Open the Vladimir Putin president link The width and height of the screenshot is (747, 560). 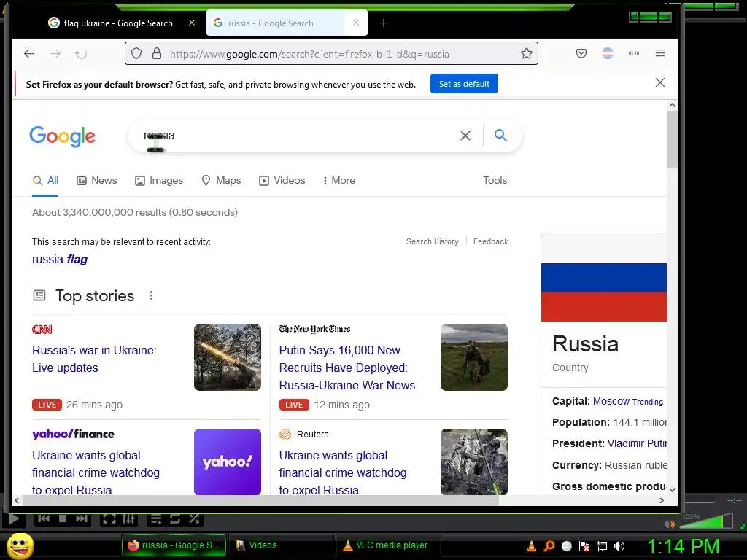pyautogui.click(x=637, y=443)
